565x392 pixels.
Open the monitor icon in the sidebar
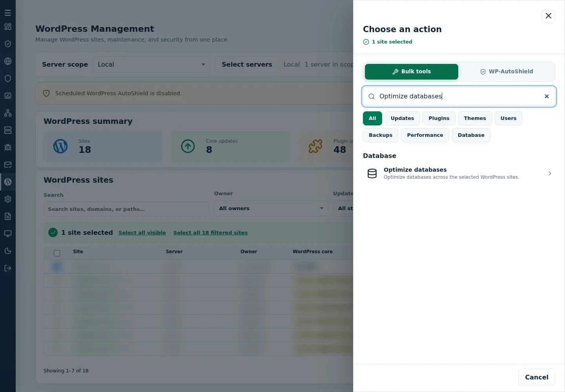tap(8, 234)
